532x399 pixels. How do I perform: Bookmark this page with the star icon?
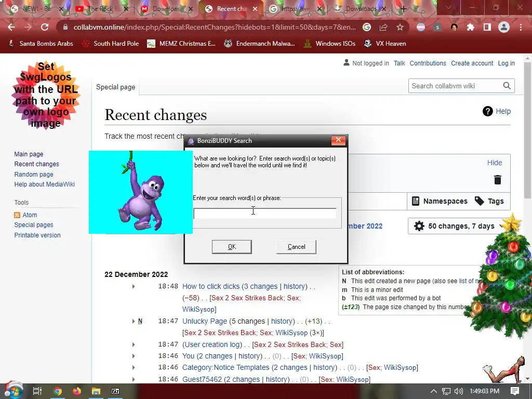400,27
